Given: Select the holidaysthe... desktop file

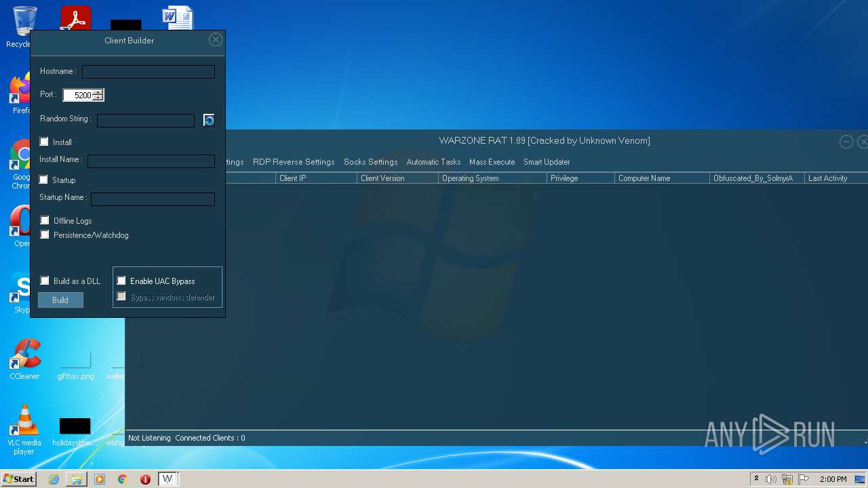Looking at the screenshot, I should pyautogui.click(x=75, y=432).
